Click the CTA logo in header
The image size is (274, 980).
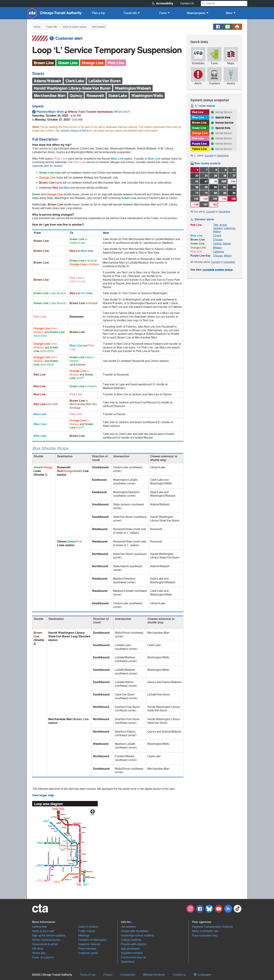32,13
